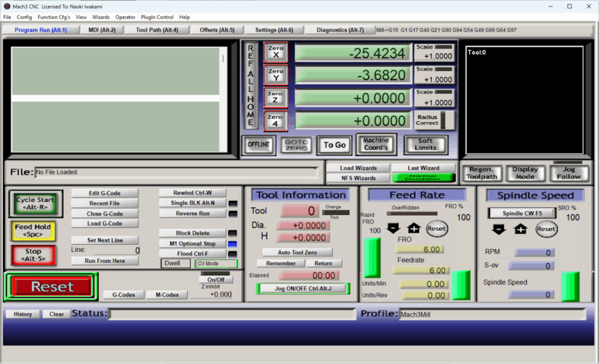599x364 pixels.
Task: Switch to Settings (Alt-6) tab
Action: [274, 30]
